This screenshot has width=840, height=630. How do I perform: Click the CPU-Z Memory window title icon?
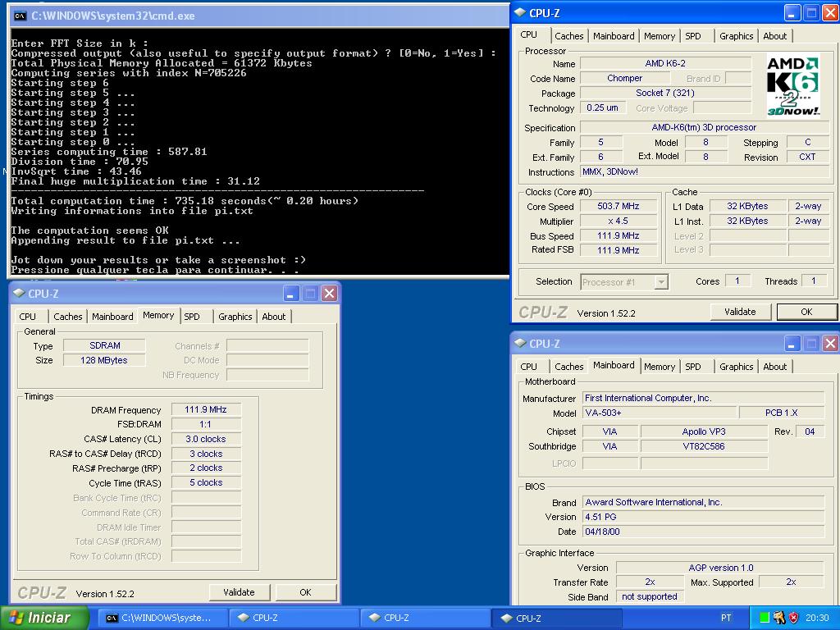pyautogui.click(x=20, y=293)
